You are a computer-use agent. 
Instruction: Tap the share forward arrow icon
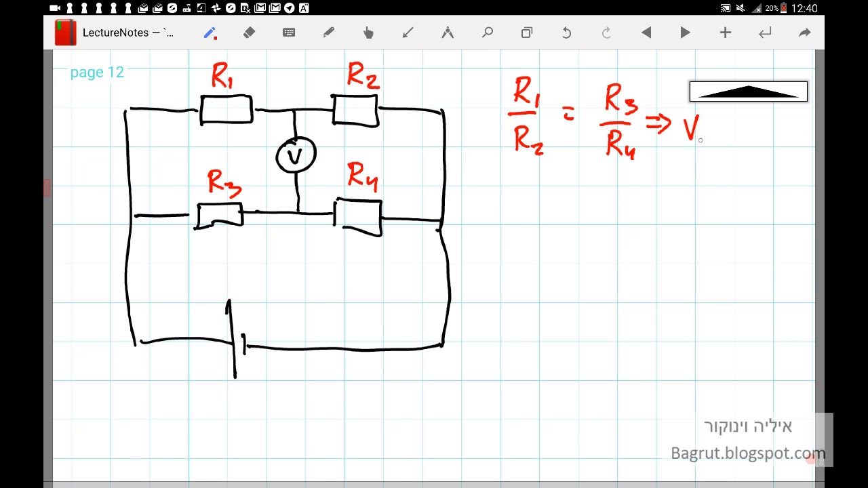point(805,33)
